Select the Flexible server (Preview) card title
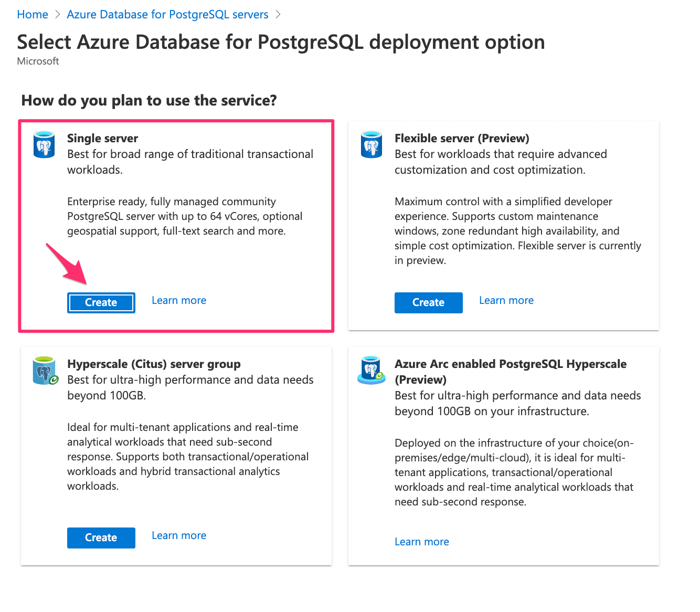Viewport: 700px width, 612px height. coord(462,139)
